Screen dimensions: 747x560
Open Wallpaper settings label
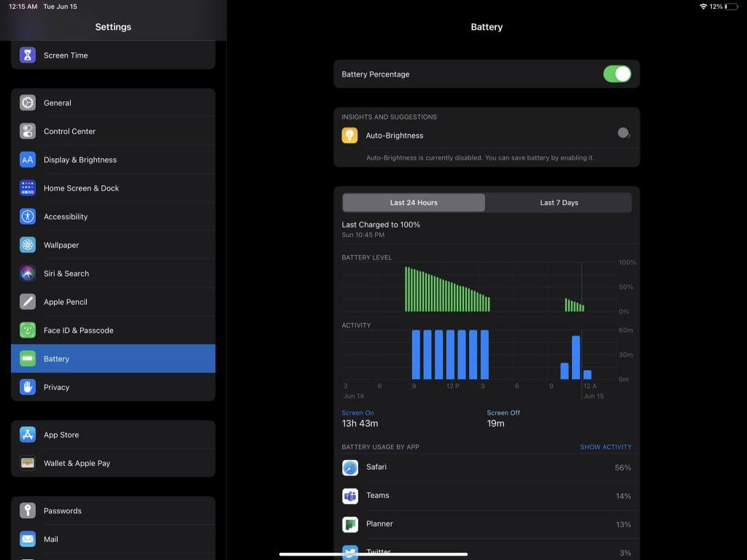coord(61,245)
